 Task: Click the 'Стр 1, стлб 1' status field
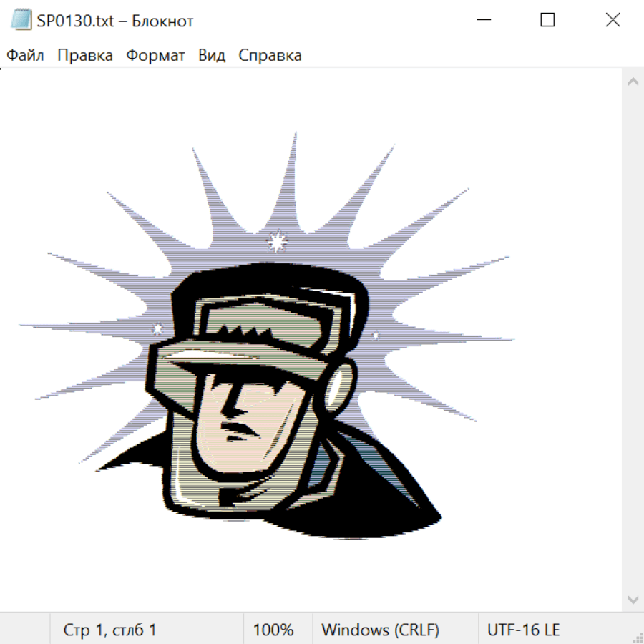109,630
